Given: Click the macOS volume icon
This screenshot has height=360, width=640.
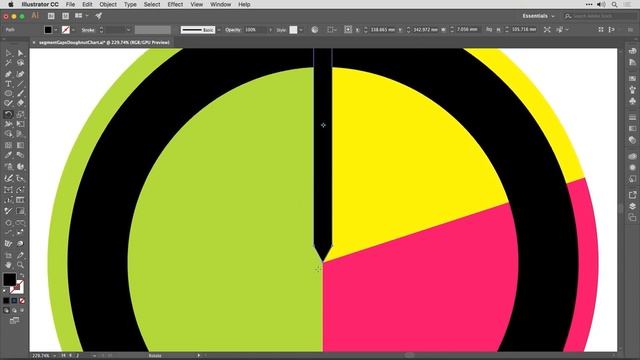Looking at the screenshot, I should (601, 4).
